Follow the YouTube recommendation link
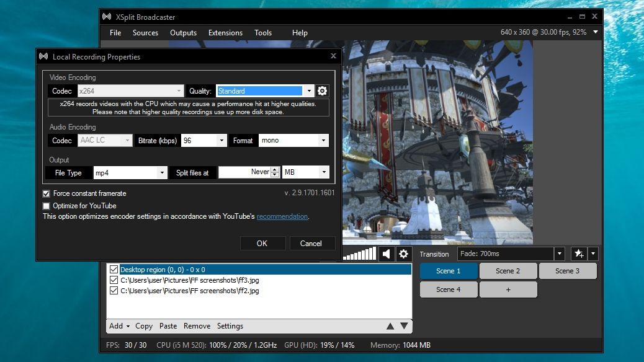This screenshot has height=362, width=644. point(282,216)
